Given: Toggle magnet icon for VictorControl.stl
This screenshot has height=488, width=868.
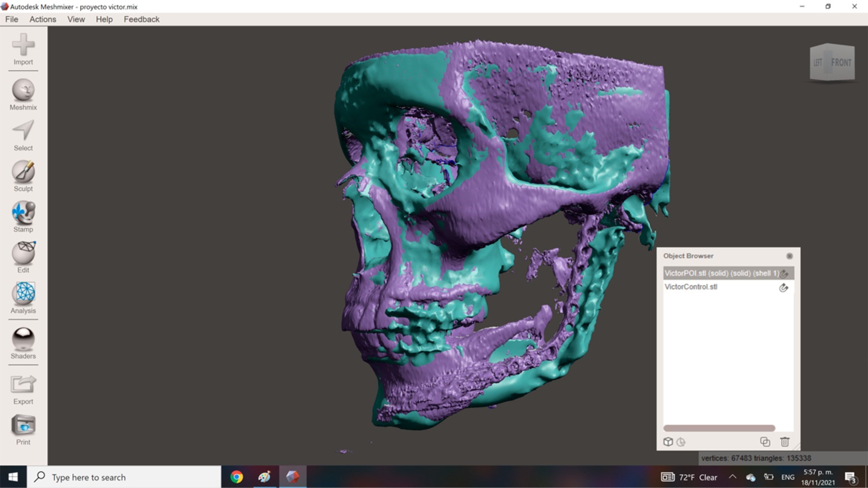Looking at the screenshot, I should point(784,288).
